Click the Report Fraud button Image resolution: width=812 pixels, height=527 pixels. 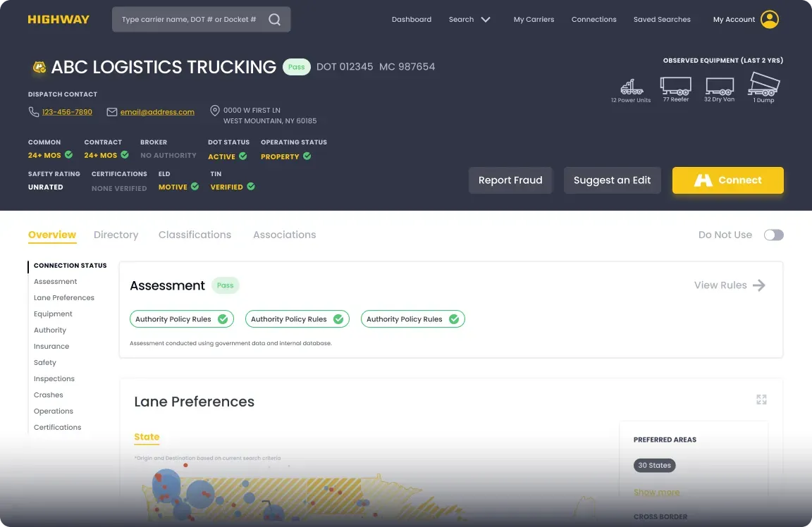click(x=510, y=180)
